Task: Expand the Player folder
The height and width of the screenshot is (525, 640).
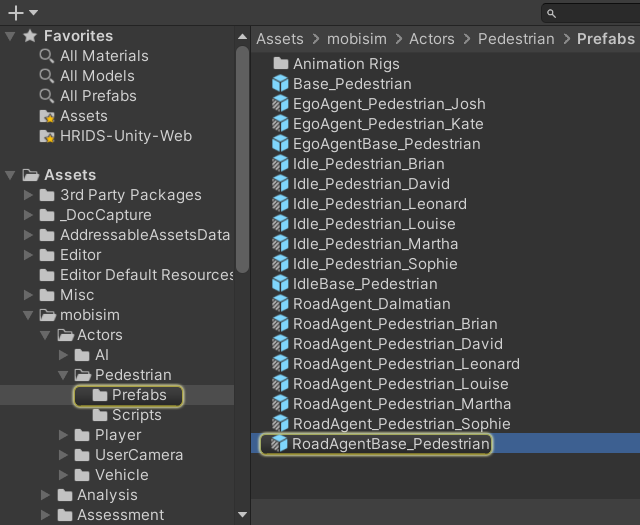Action: point(63,435)
